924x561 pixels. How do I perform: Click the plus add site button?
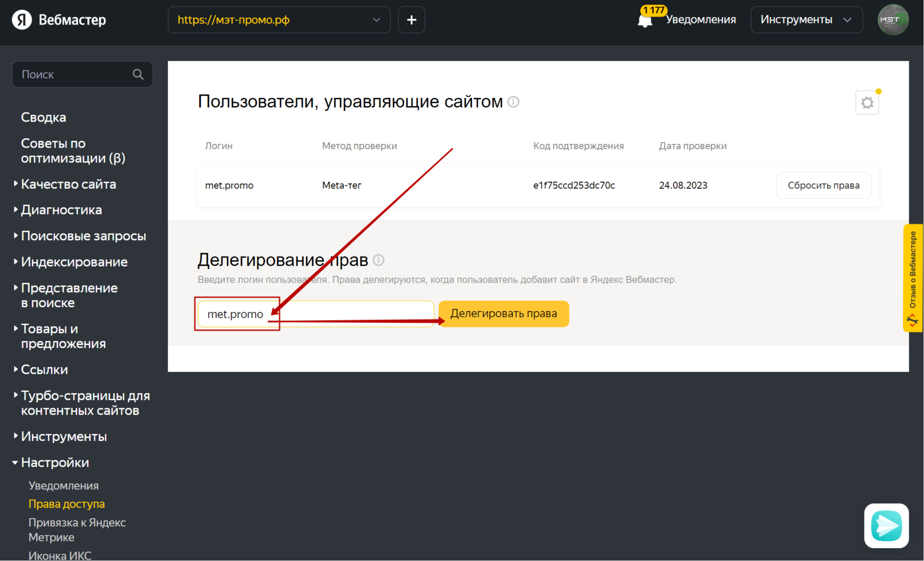coord(411,20)
